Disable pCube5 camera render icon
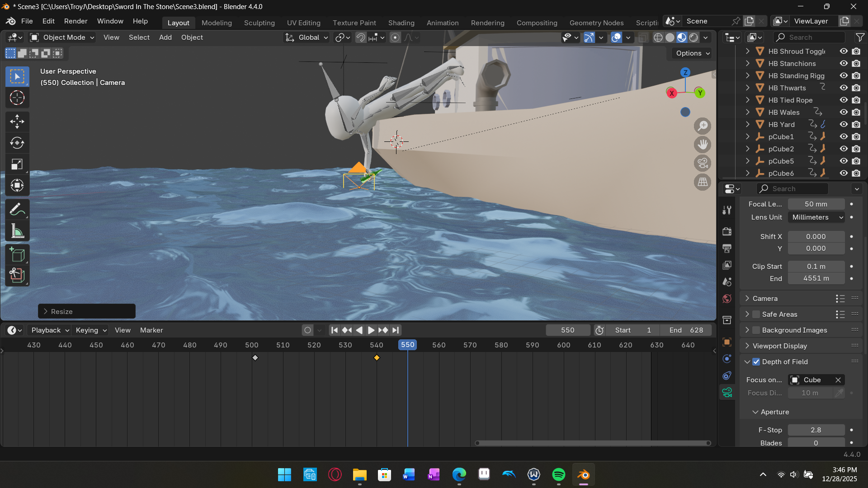The width and height of the screenshot is (868, 488). (856, 161)
